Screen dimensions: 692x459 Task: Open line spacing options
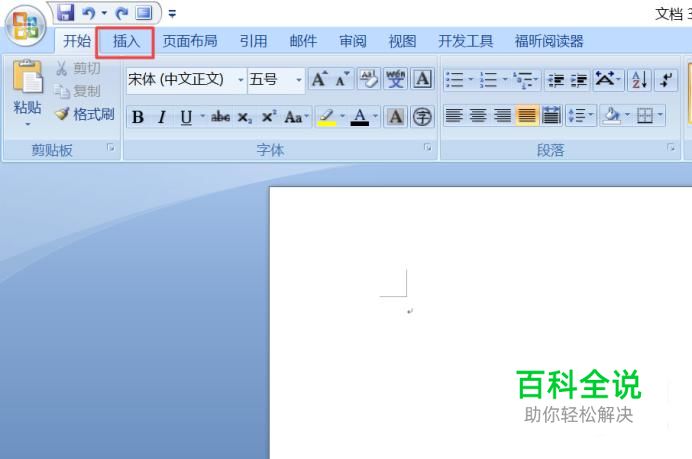tap(577, 116)
